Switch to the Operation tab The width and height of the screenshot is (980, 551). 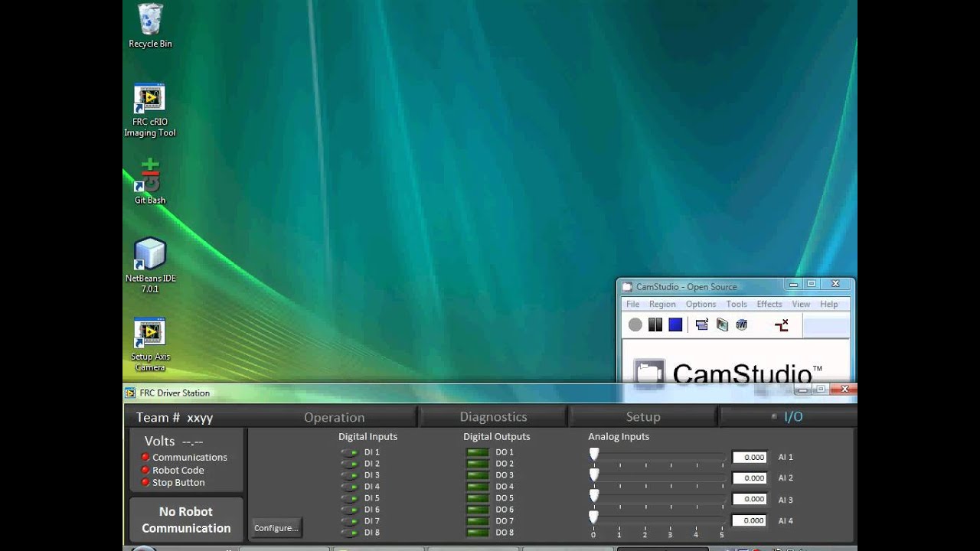click(334, 417)
